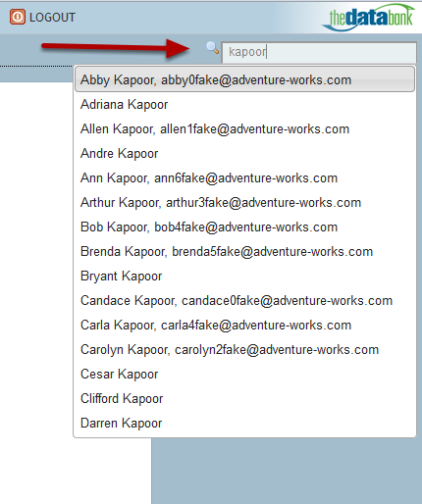422x504 pixels.
Task: Pick Brenda Kapoor from search results
Action: pos(244,252)
